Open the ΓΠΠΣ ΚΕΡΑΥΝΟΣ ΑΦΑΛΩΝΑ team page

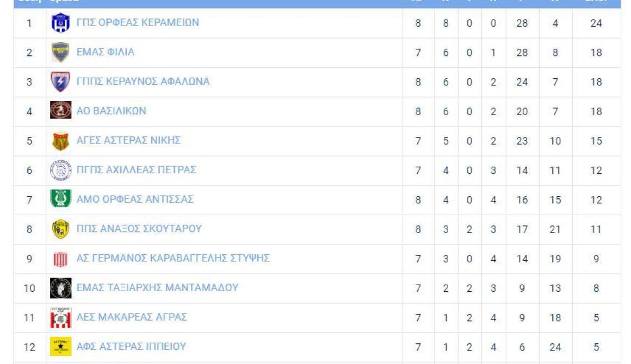click(143, 81)
